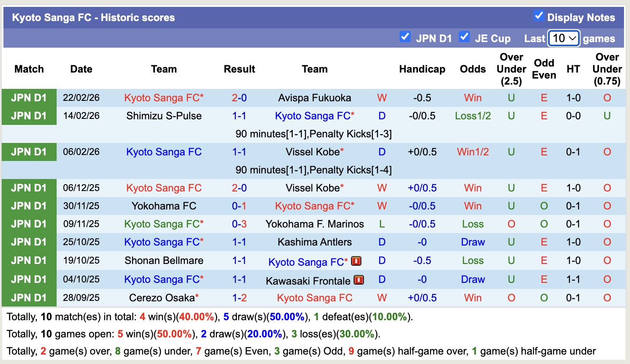Click the Shonan Bellmare team link

pos(164,261)
